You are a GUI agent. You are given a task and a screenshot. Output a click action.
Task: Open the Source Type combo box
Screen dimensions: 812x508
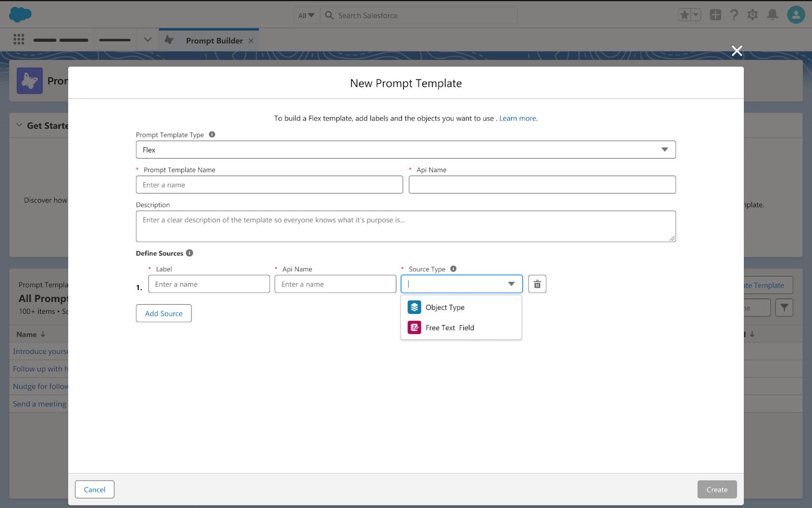click(461, 284)
